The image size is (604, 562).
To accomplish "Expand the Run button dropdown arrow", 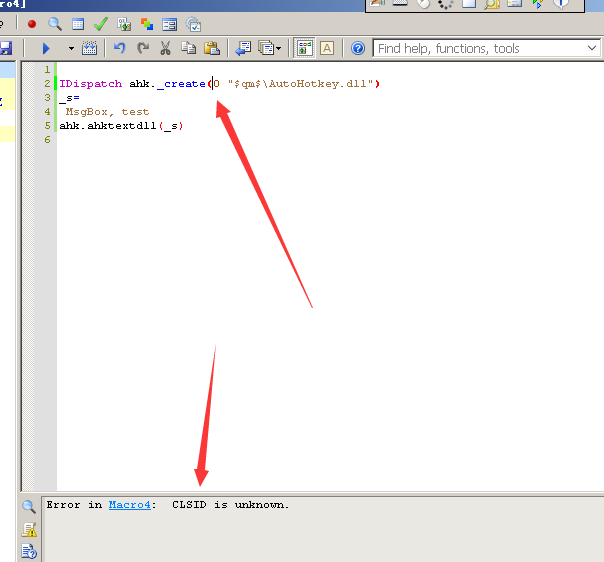I will point(71,49).
